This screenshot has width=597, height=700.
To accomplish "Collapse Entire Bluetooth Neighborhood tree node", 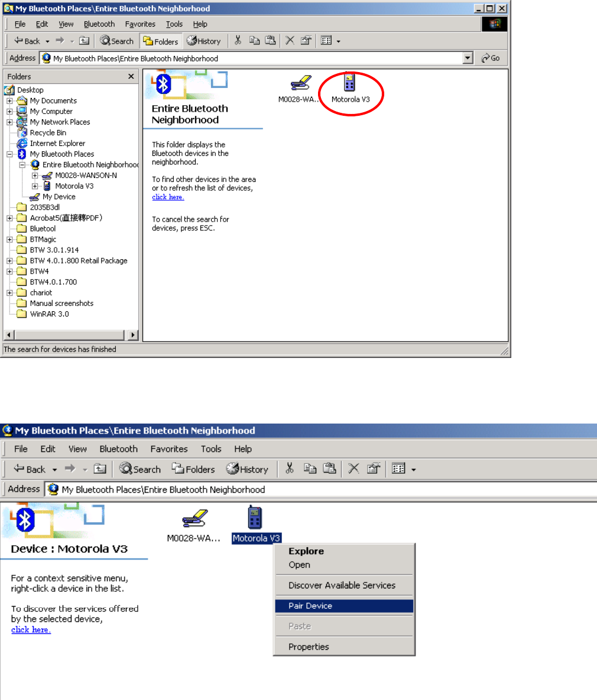I will point(22,165).
